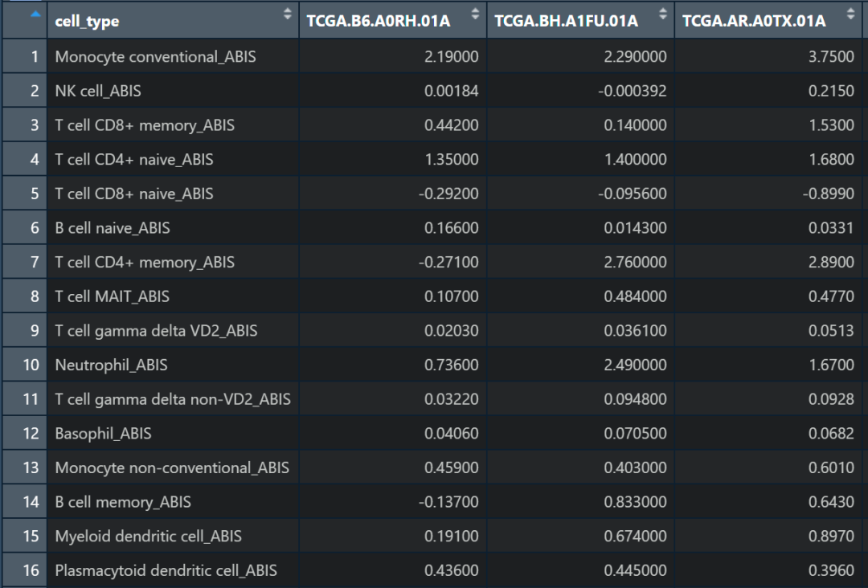Click value 0.43600 in Plasmacytoid dendritic row
This screenshot has height=588, width=868.
[451, 571]
